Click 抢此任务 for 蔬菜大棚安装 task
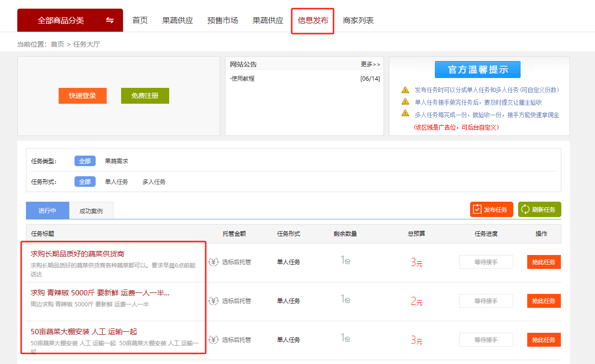 (544, 340)
